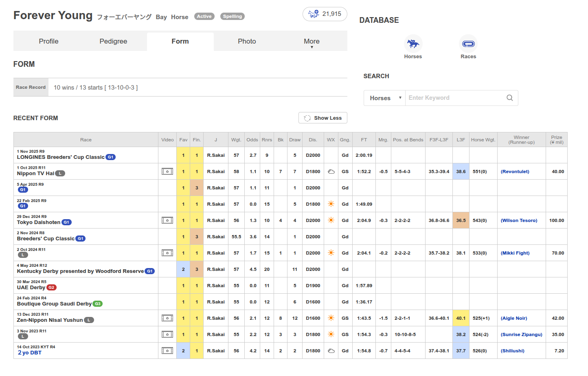Click the sunny weather icon in 2 Oct 2024 row

331,253
